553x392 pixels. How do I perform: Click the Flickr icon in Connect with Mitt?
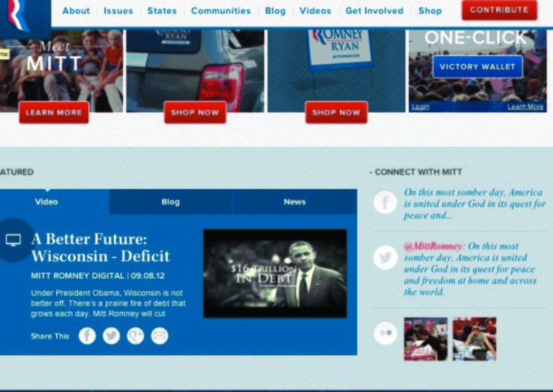pos(385,333)
